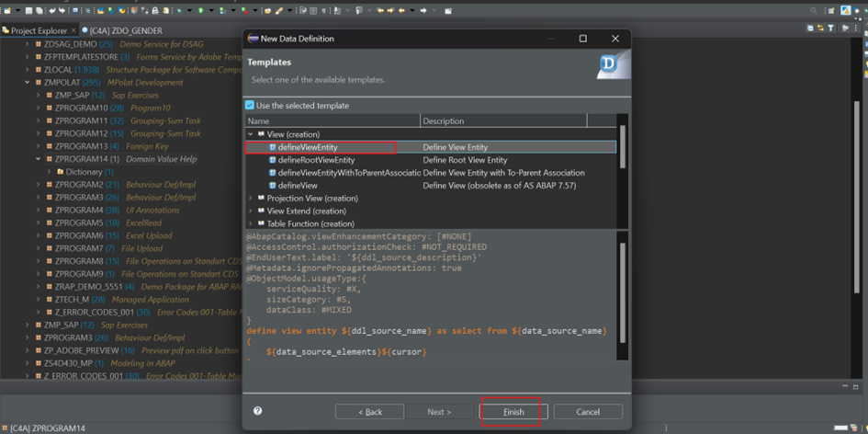Click the Open Perspective icon
The height and width of the screenshot is (434, 868).
[831, 10]
